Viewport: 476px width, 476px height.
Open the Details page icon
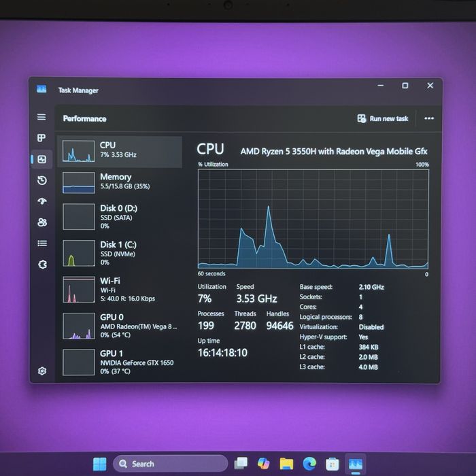[42, 243]
